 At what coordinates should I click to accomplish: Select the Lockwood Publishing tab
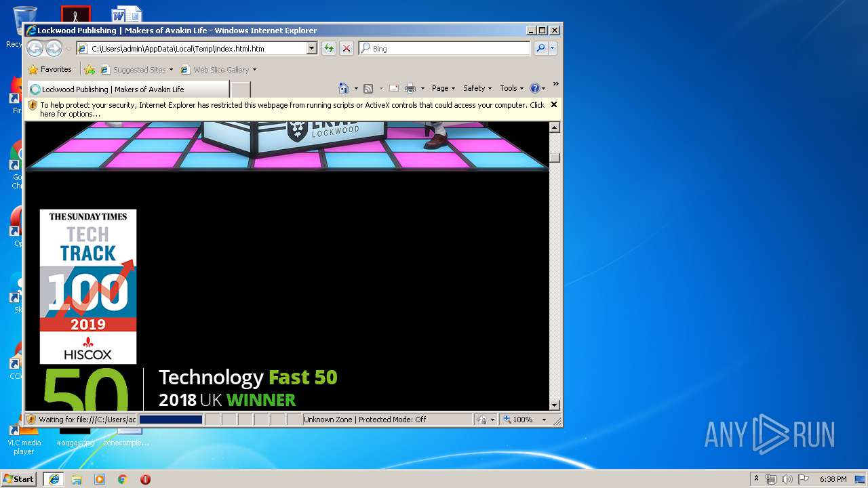127,89
